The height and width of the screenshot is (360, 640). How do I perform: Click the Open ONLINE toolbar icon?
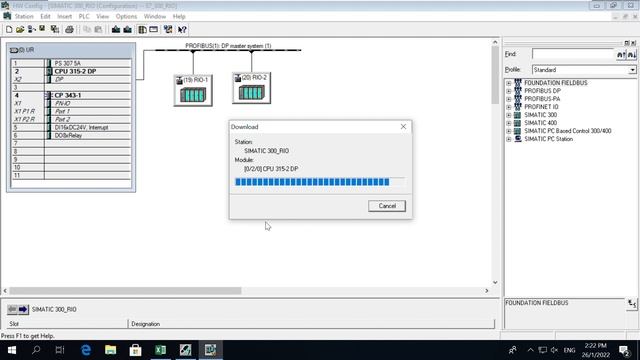pos(31,29)
